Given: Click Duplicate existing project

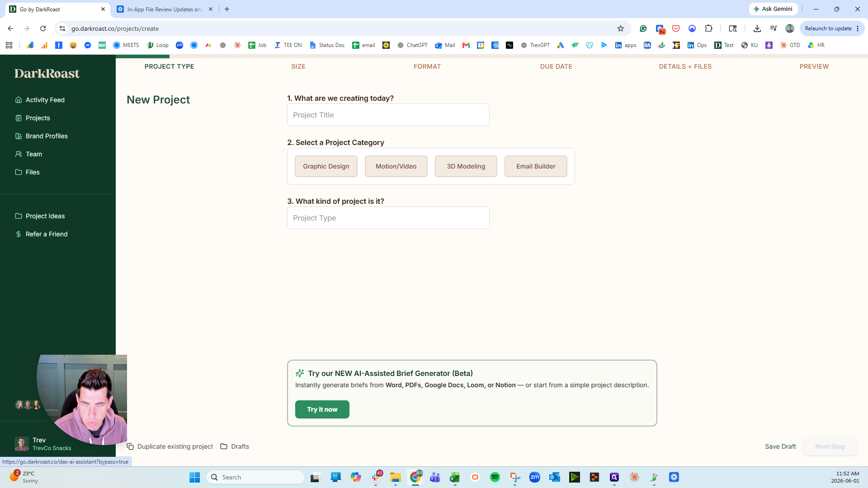Looking at the screenshot, I should coord(170,446).
